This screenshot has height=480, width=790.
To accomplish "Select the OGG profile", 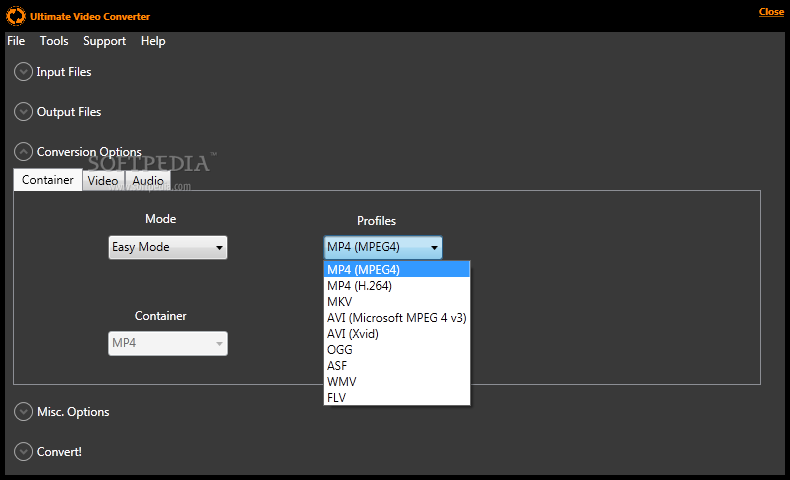I will [397, 350].
